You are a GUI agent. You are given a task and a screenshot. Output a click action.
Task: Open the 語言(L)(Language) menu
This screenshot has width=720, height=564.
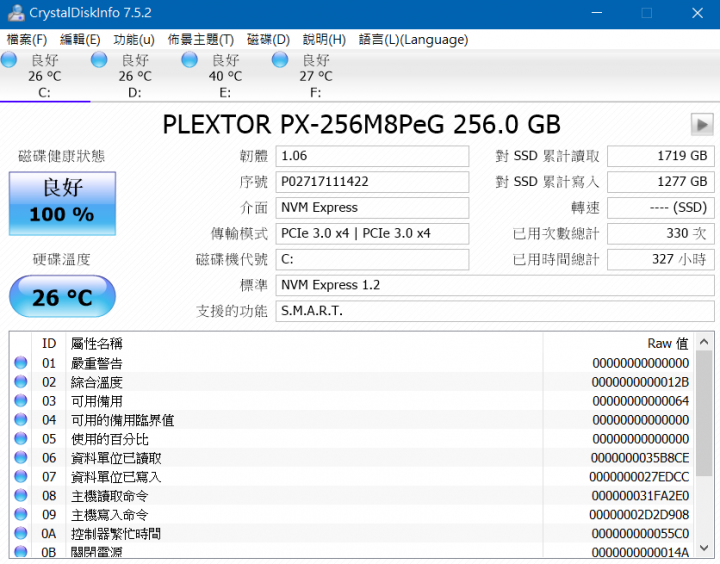pyautogui.click(x=413, y=40)
